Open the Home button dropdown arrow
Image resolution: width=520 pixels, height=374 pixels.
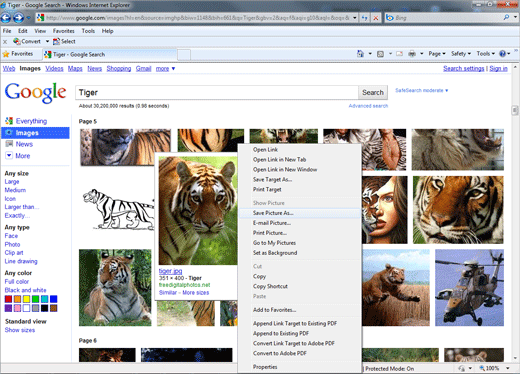pos(370,54)
